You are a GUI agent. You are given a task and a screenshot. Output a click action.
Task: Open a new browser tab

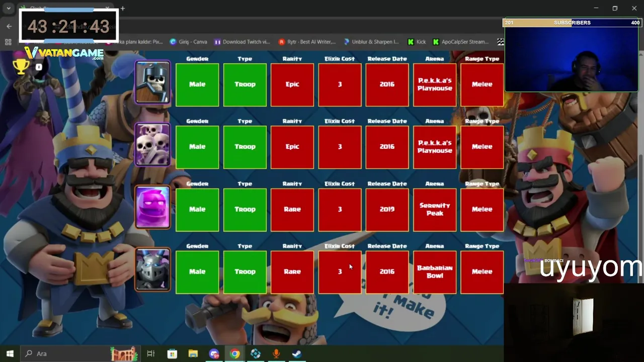point(122,9)
